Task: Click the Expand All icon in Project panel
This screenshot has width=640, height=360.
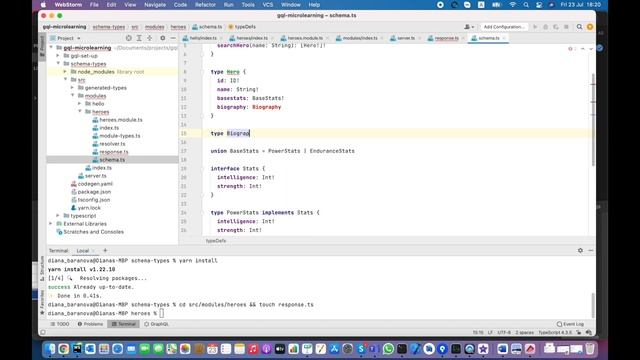Action: [139, 38]
